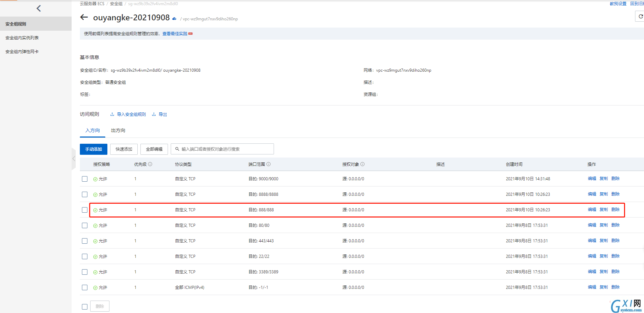
Task: Click 删除 for the 888/888 rule
Action: (615, 210)
